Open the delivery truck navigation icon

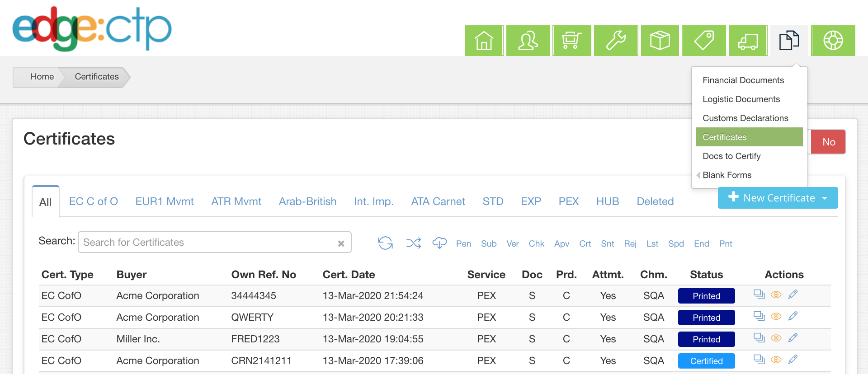point(748,41)
